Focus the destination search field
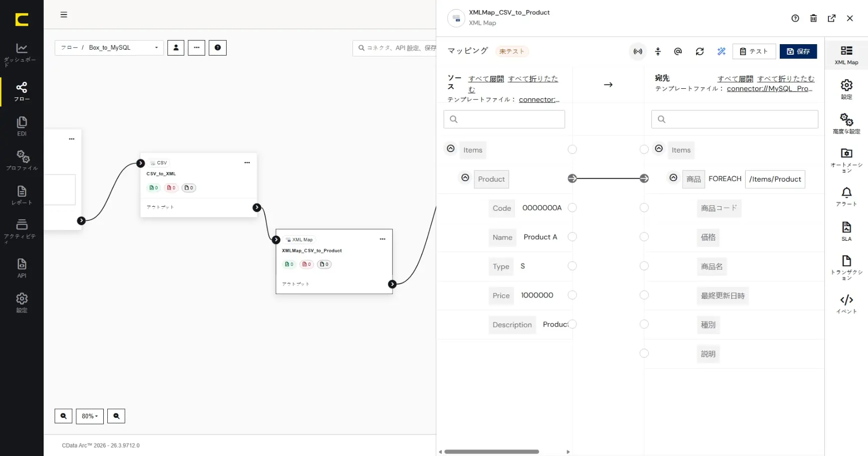This screenshot has width=868, height=456. (735, 119)
